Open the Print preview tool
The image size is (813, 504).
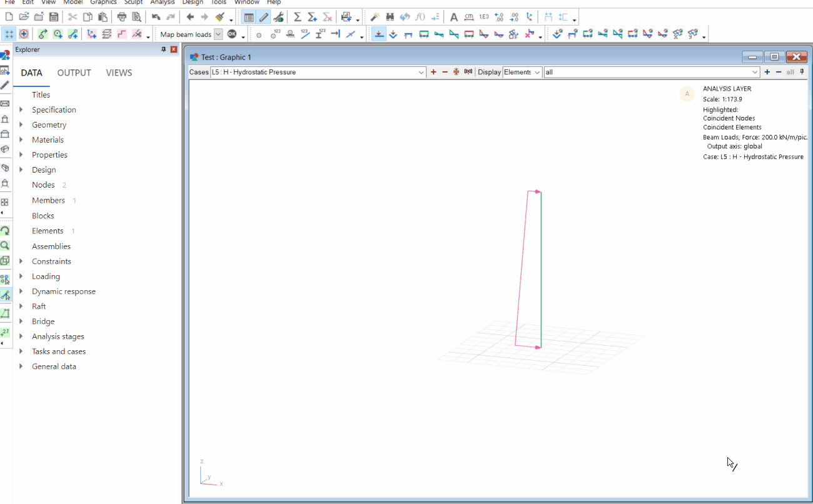(136, 17)
